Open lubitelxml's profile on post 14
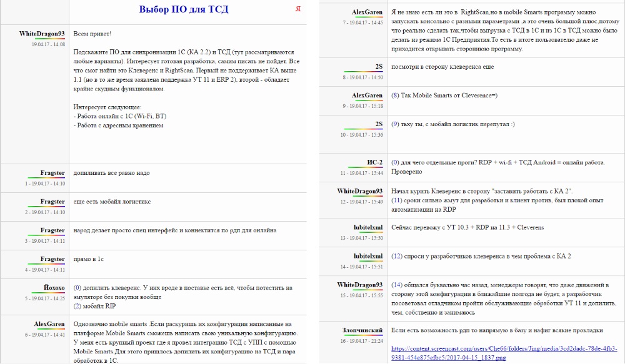625x364 pixels. pos(368,256)
